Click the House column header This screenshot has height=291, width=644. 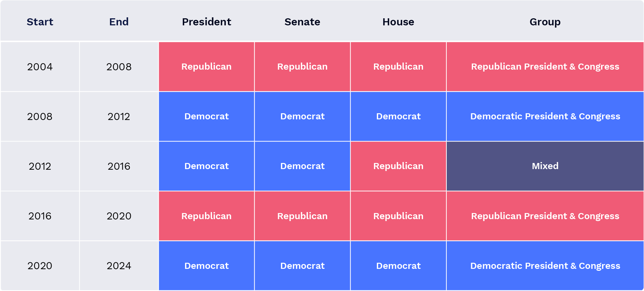(x=398, y=22)
